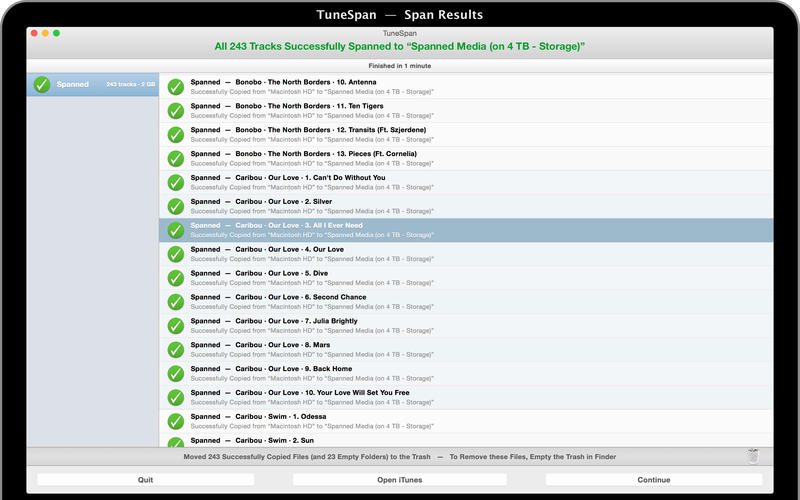Click checkmark icon for Caribou 2. Silver

[175, 206]
